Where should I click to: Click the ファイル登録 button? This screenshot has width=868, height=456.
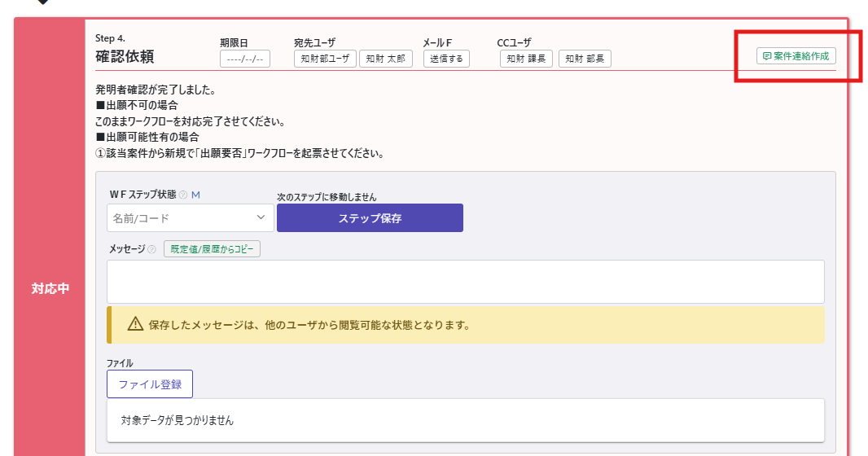[x=150, y=384]
